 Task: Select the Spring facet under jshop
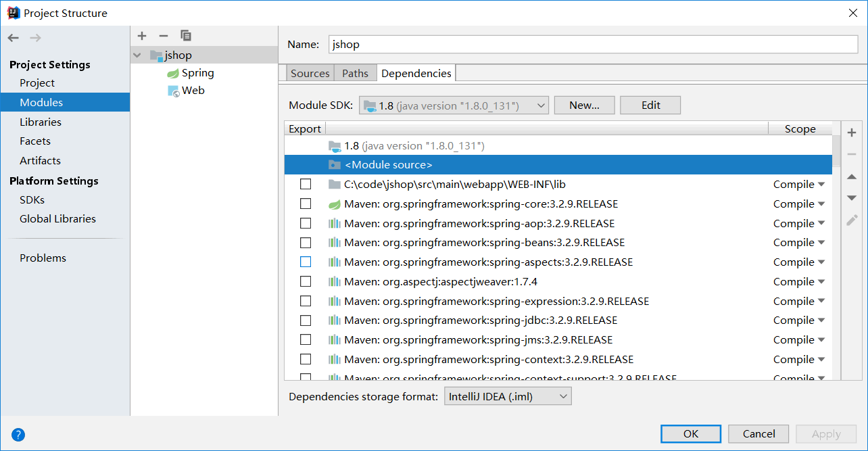(x=196, y=72)
